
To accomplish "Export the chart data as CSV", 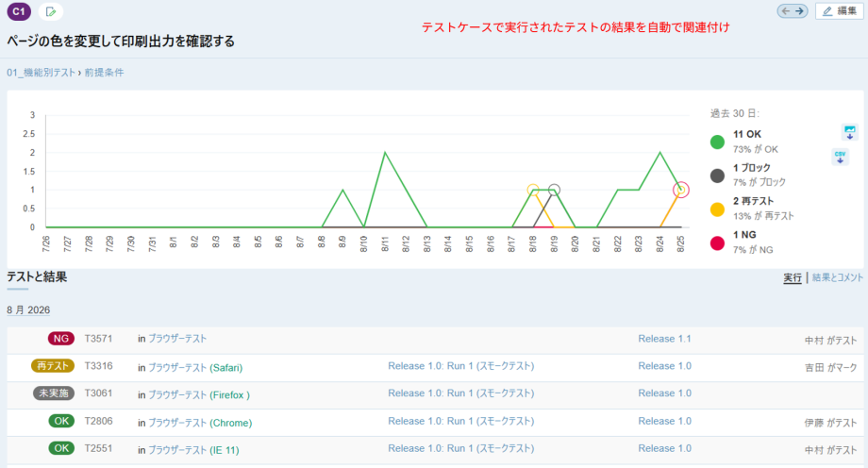I will click(841, 157).
